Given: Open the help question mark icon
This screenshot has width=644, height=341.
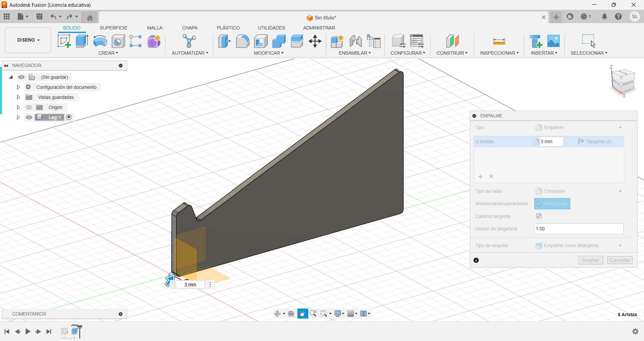Looking at the screenshot, I should pos(618,16).
